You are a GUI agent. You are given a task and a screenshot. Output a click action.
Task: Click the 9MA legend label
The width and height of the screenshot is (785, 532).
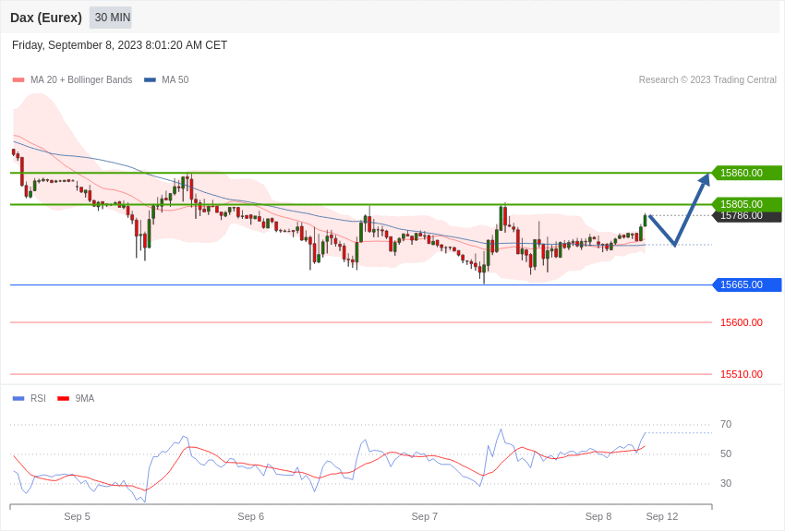[85, 398]
